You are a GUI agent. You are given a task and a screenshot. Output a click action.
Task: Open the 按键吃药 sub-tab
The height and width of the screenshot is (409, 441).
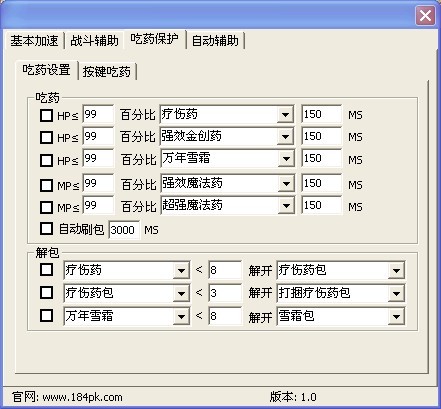pyautogui.click(x=107, y=72)
